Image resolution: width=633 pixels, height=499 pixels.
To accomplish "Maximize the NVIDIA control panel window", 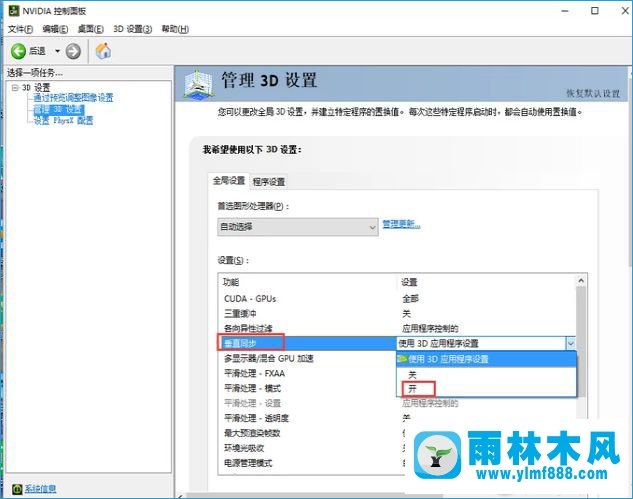I will [595, 11].
